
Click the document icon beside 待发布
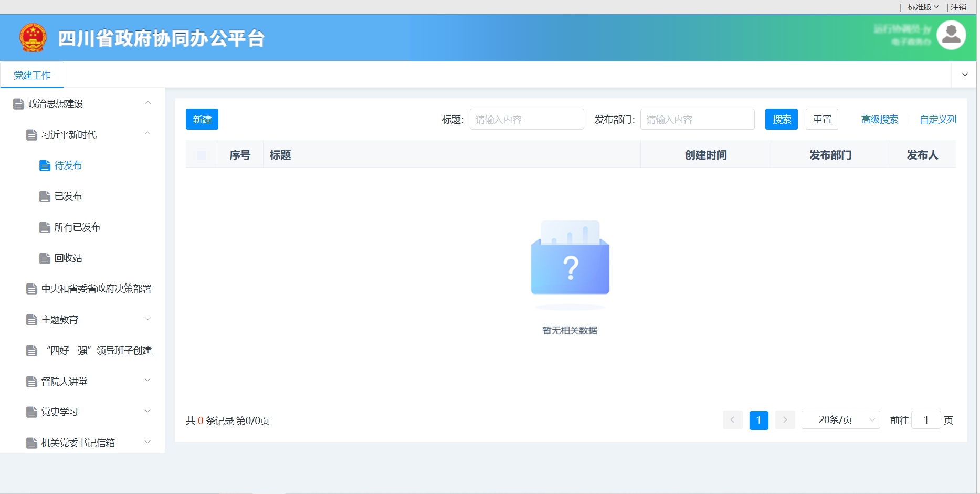tap(45, 166)
